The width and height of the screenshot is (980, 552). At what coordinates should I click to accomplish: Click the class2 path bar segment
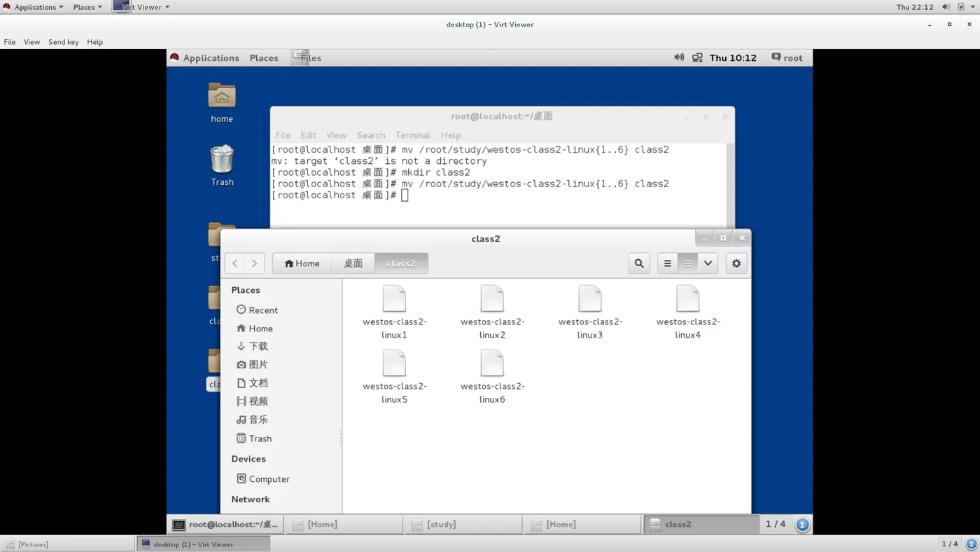401,263
